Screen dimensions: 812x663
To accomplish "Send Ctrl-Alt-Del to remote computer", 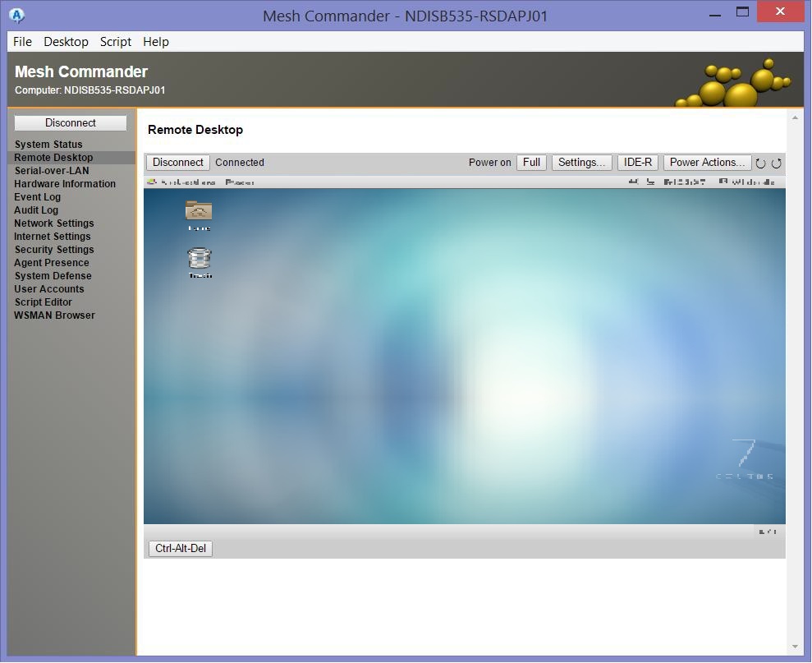I will point(180,549).
